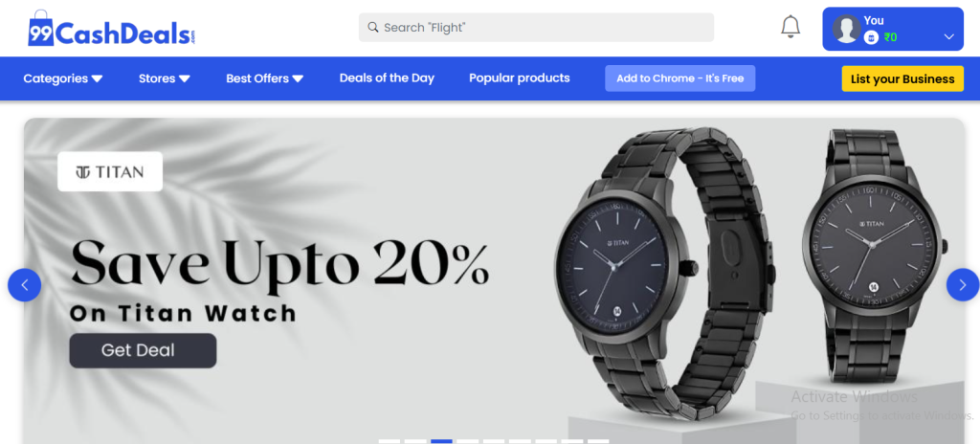Click the wallet balance coin icon
Viewport: 980px width, 444px height.
tap(871, 37)
